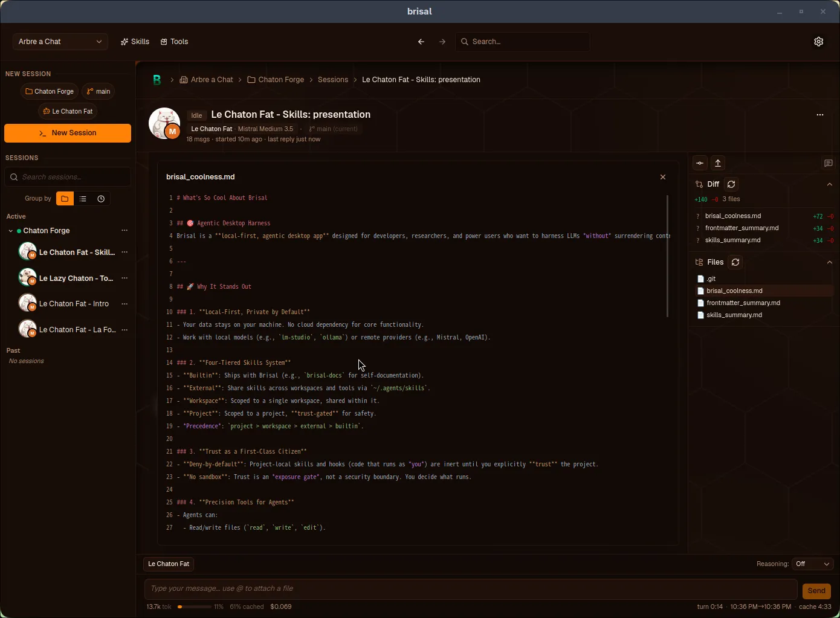Click the Idle status badge

(x=196, y=115)
